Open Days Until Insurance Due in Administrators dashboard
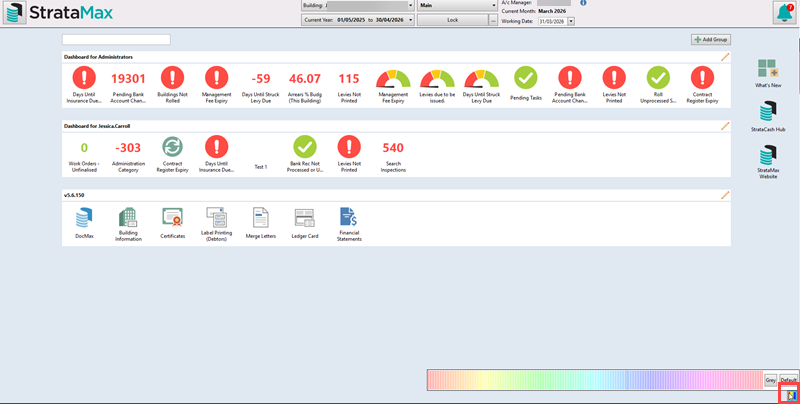The width and height of the screenshot is (800, 404). (x=84, y=85)
